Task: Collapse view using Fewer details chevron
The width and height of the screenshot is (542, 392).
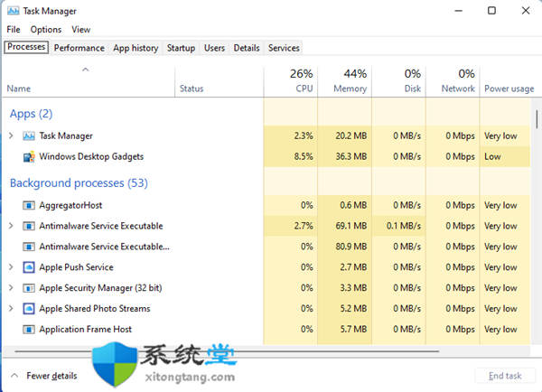Action: click(x=14, y=376)
